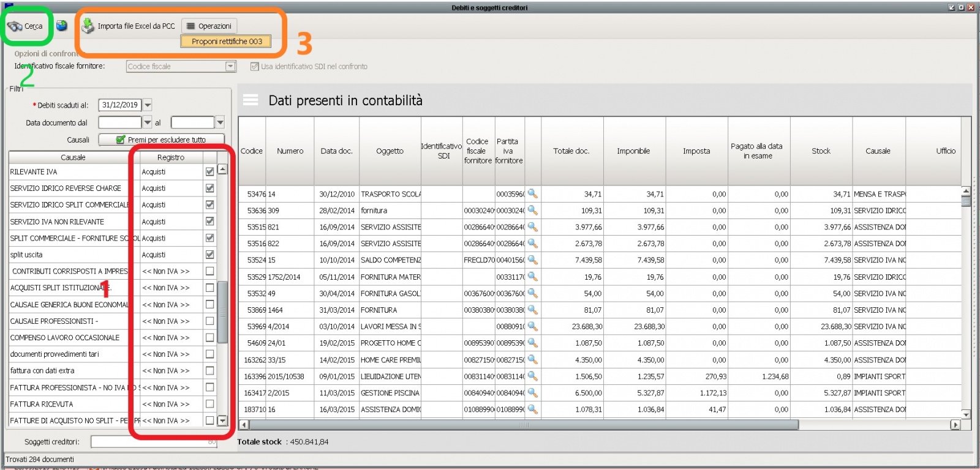This screenshot has height=470, width=980.
Task: Click the magnifier icon in document 53476 row
Action: pos(533,193)
